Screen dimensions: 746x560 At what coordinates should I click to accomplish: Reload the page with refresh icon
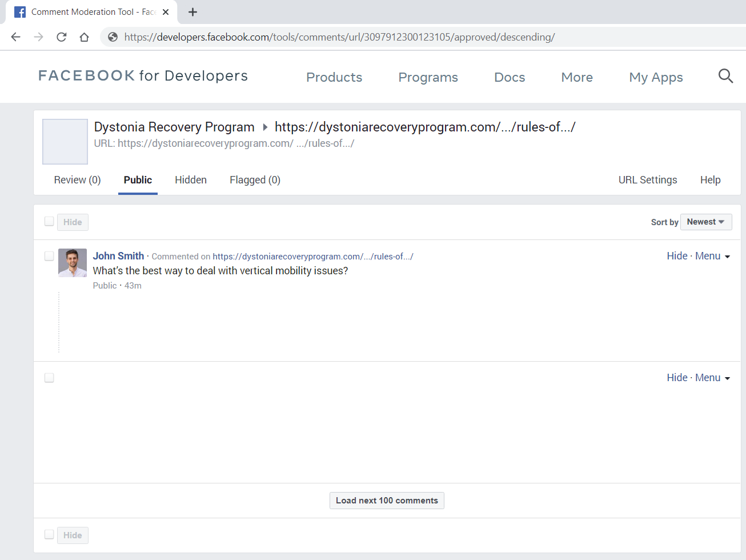62,37
